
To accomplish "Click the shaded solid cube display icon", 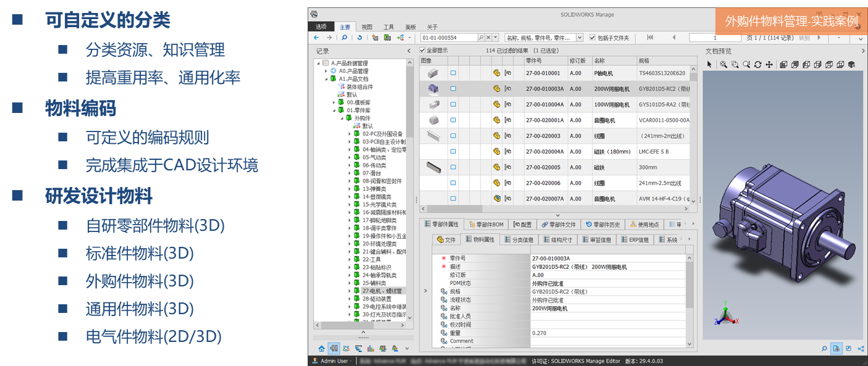I will click(851, 64).
